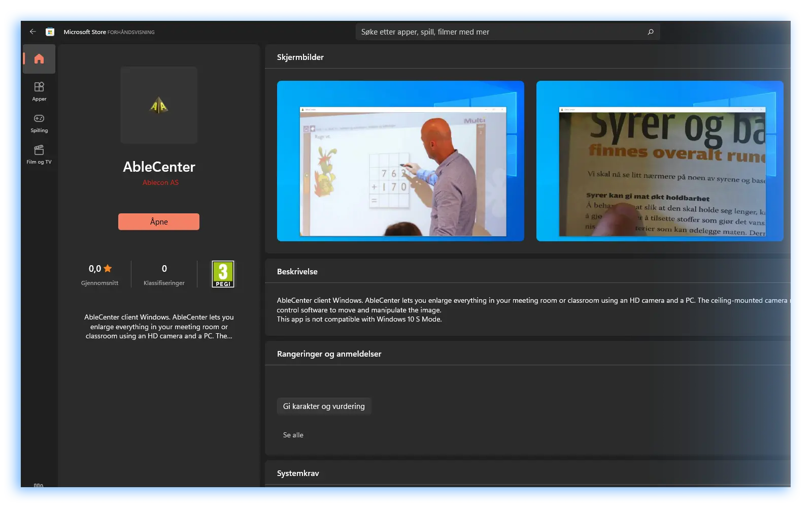Click the Skjermbilder section header
This screenshot has height=508, width=812.
(300, 57)
